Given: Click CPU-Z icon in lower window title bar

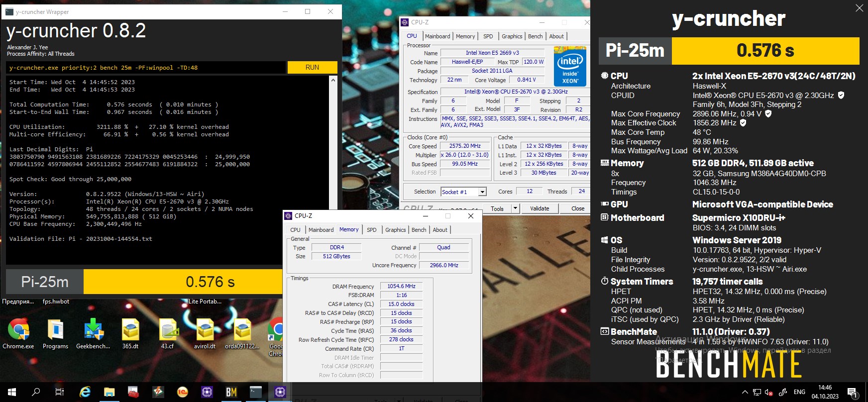Looking at the screenshot, I should 288,216.
